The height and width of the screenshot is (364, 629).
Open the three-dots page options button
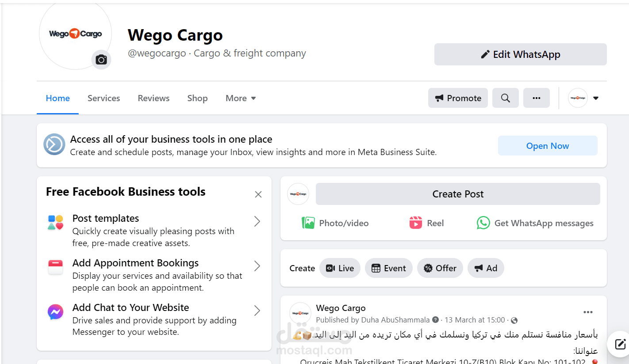pyautogui.click(x=537, y=98)
